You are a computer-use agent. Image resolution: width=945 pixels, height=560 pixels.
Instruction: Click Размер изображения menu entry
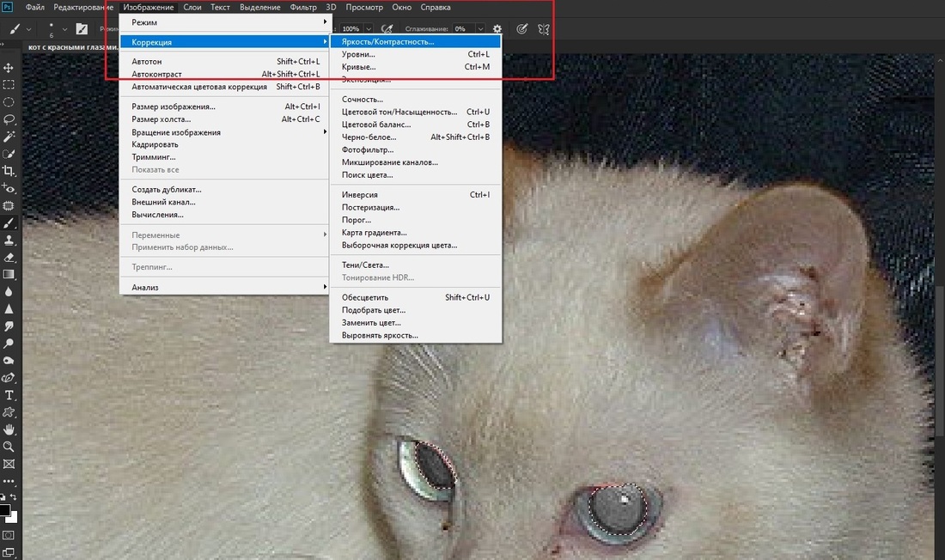(174, 107)
